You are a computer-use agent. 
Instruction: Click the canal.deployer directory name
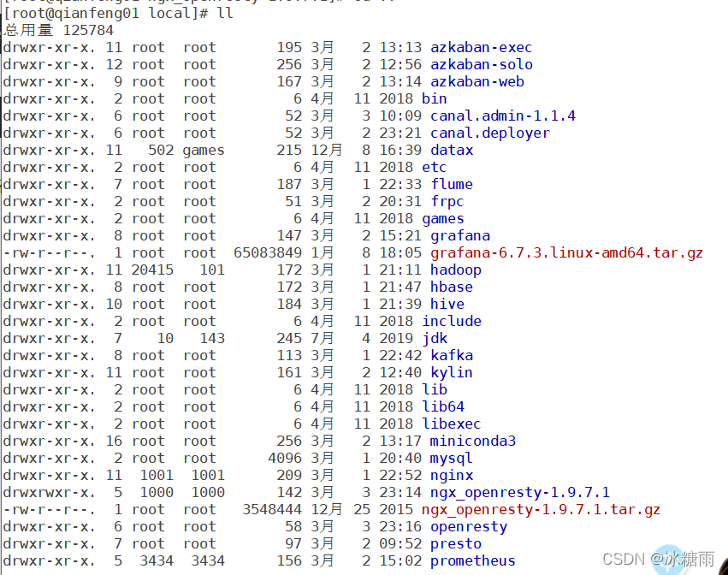click(490, 133)
